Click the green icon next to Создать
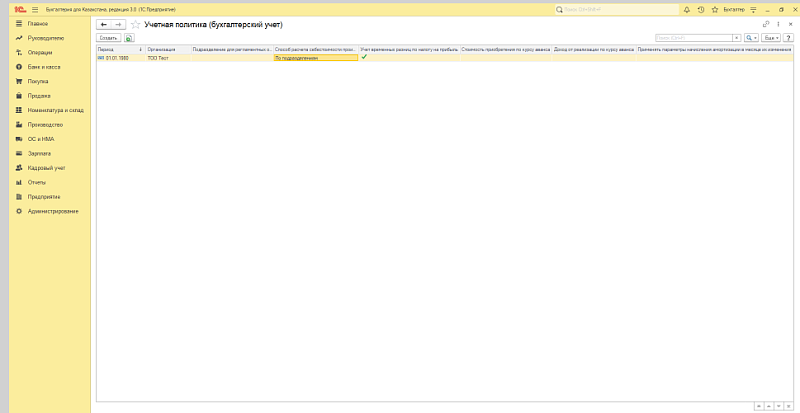Image resolution: width=800 pixels, height=413 pixels. tap(129, 37)
